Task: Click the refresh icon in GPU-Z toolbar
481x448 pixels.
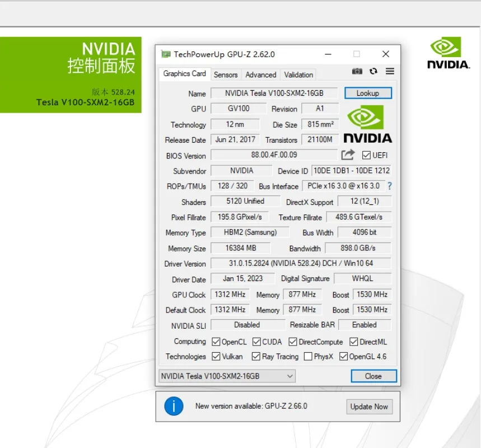Action: point(373,71)
